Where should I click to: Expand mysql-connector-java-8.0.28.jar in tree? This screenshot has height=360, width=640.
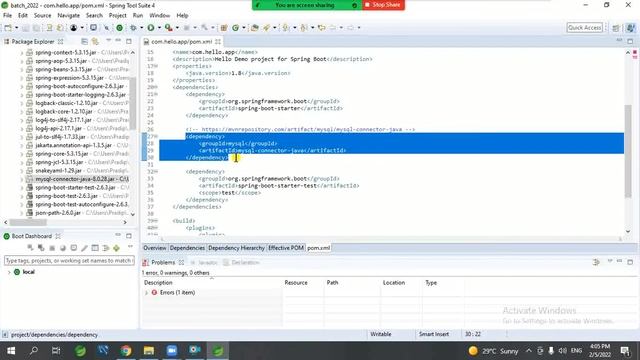22,179
